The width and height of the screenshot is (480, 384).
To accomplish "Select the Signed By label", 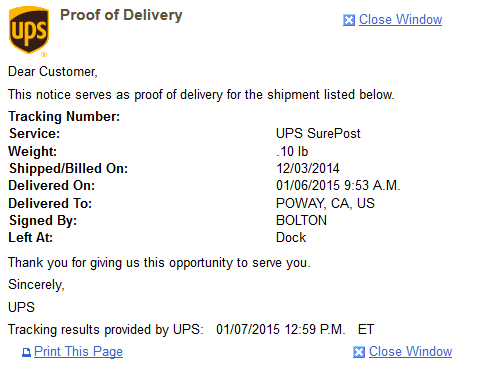I will click(x=43, y=221).
